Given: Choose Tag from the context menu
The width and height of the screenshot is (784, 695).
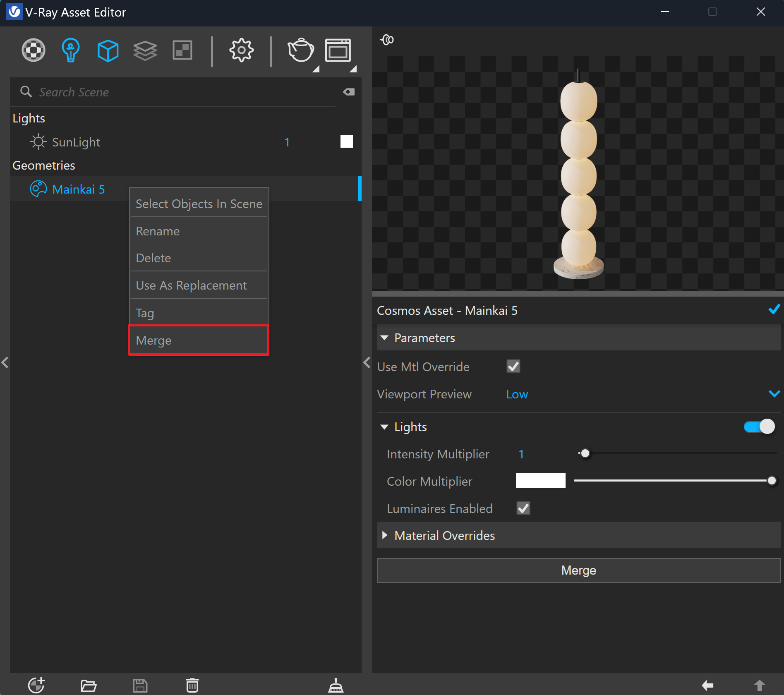Looking at the screenshot, I should click(199, 313).
